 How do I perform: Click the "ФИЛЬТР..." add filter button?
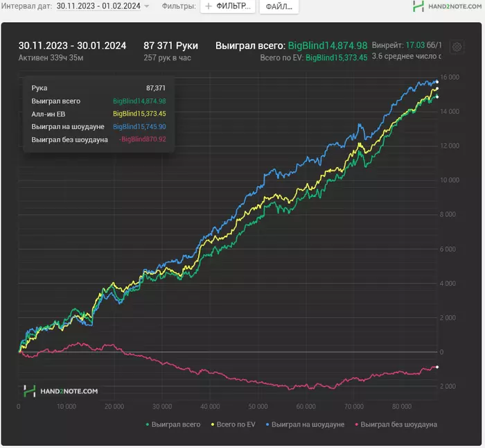click(228, 6)
